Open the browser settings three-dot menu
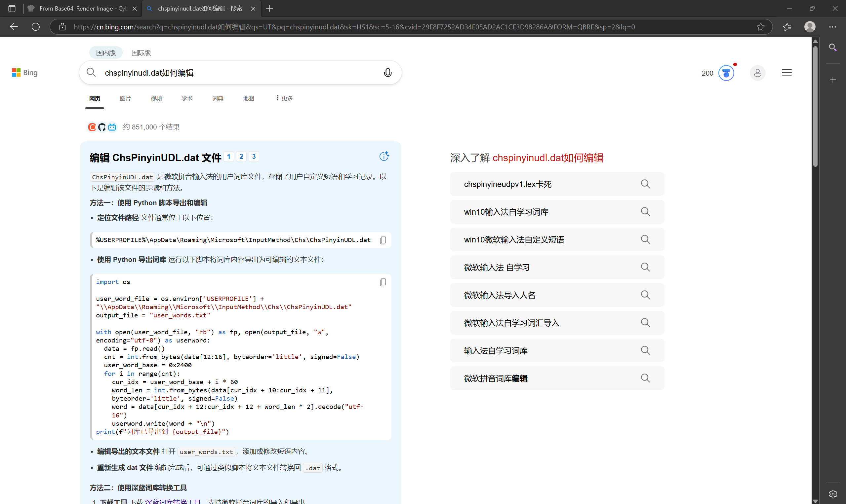Image resolution: width=846 pixels, height=504 pixels. pyautogui.click(x=833, y=27)
